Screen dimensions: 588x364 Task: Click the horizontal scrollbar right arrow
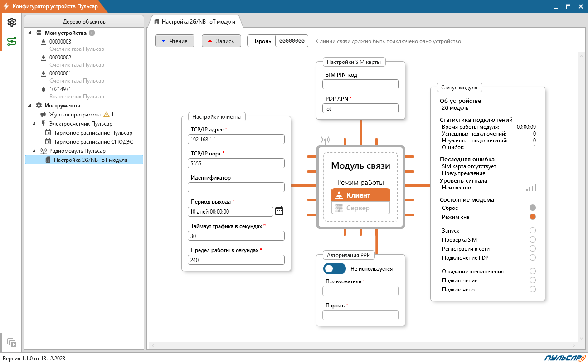[574, 345]
